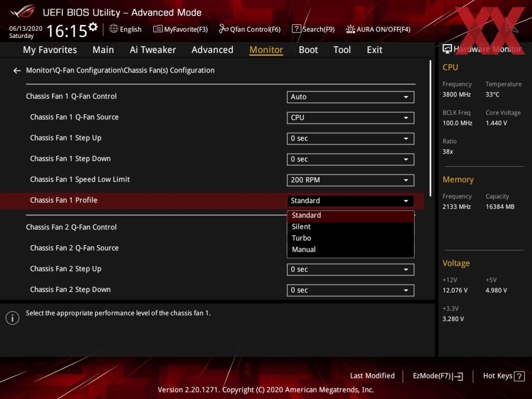Viewport: 532px width, 399px height.
Task: Open Chassis Fan 2 Step Up dropdown
Action: coord(350,270)
